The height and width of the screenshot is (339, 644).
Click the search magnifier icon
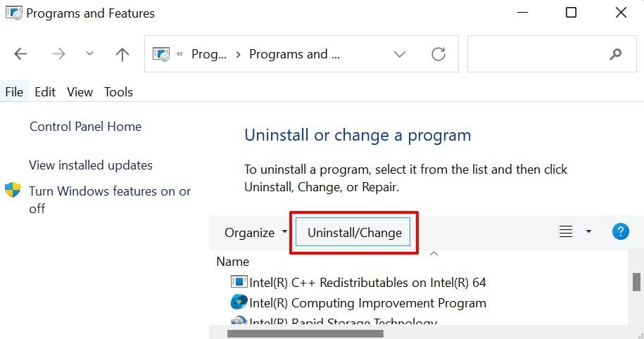617,54
